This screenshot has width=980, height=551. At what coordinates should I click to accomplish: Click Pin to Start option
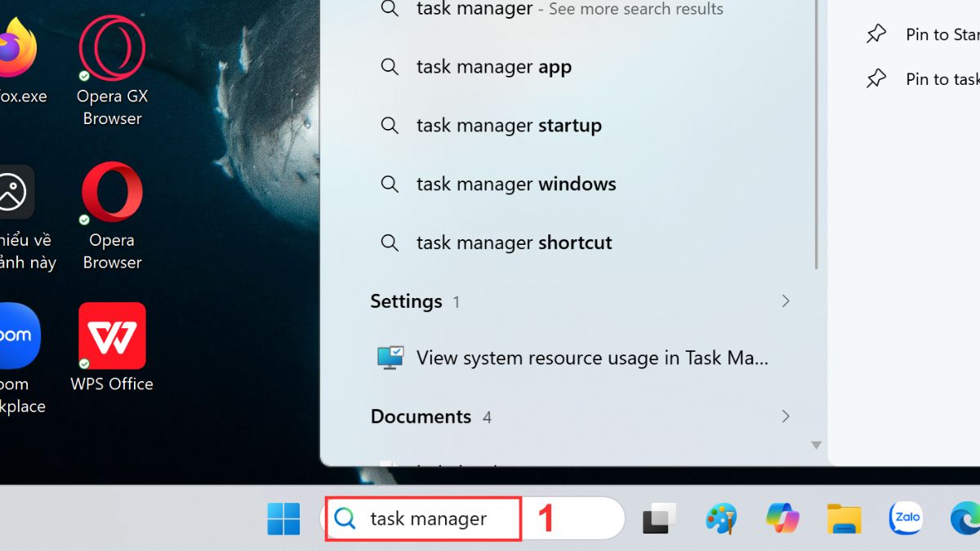point(922,34)
